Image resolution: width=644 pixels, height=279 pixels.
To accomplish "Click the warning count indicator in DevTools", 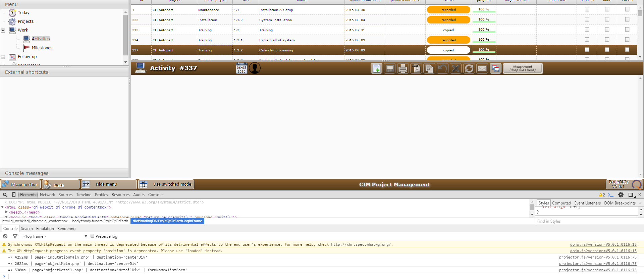I will coord(602,195).
